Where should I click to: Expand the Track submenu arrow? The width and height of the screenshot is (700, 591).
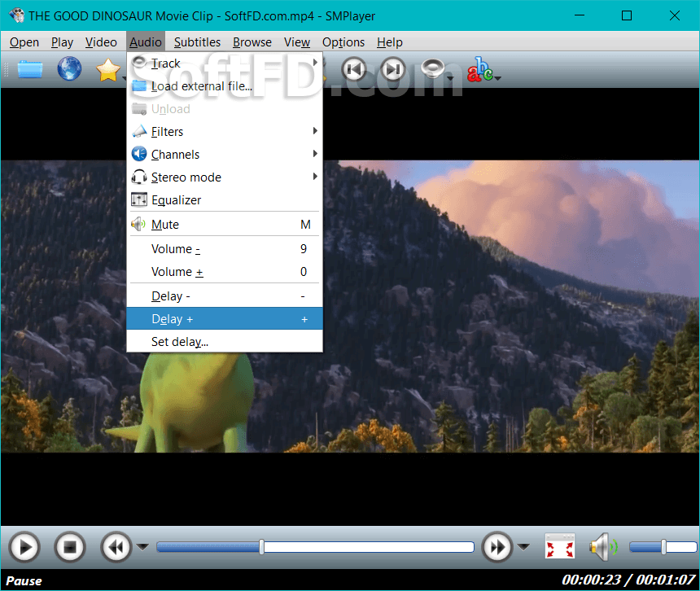coord(315,63)
